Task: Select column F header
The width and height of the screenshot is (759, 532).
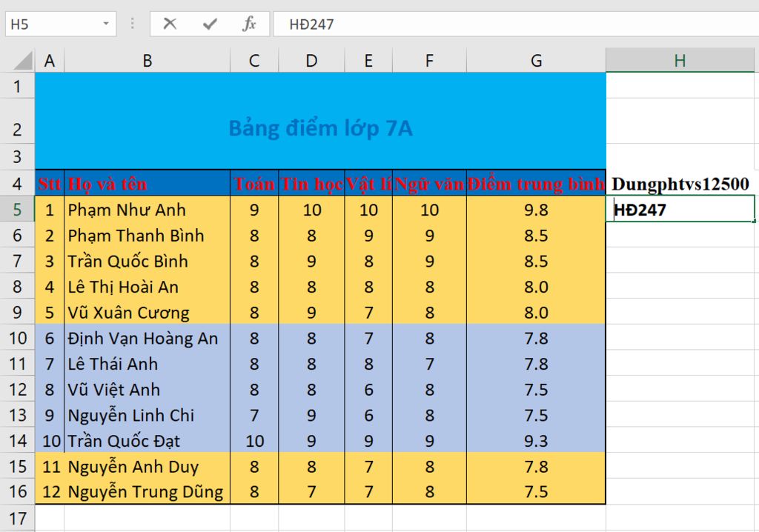Action: pyautogui.click(x=429, y=61)
